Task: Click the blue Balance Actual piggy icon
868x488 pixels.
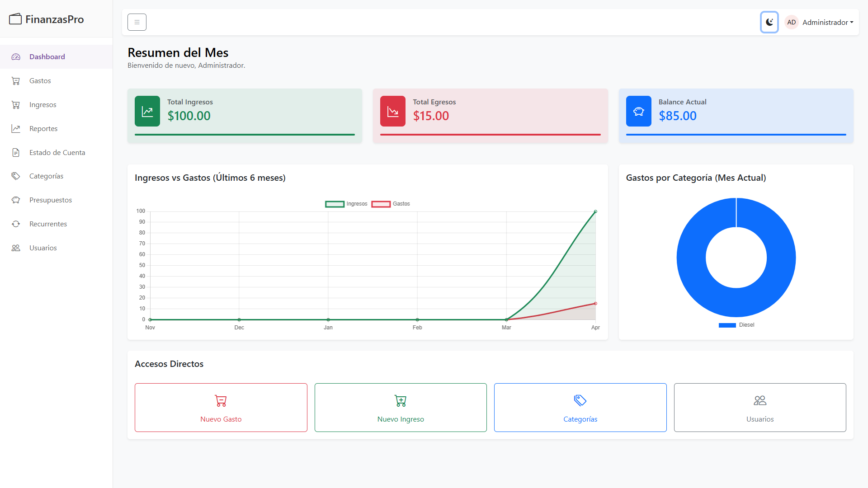Action: click(x=639, y=111)
